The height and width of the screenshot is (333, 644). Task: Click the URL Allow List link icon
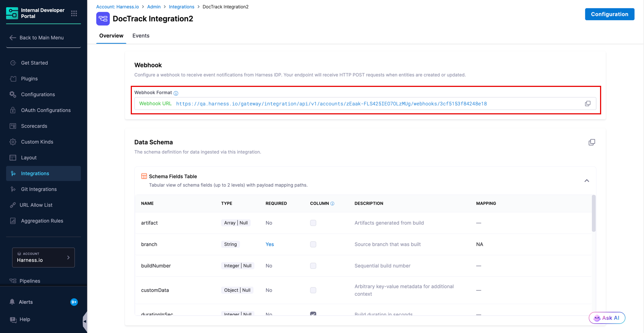tap(13, 205)
